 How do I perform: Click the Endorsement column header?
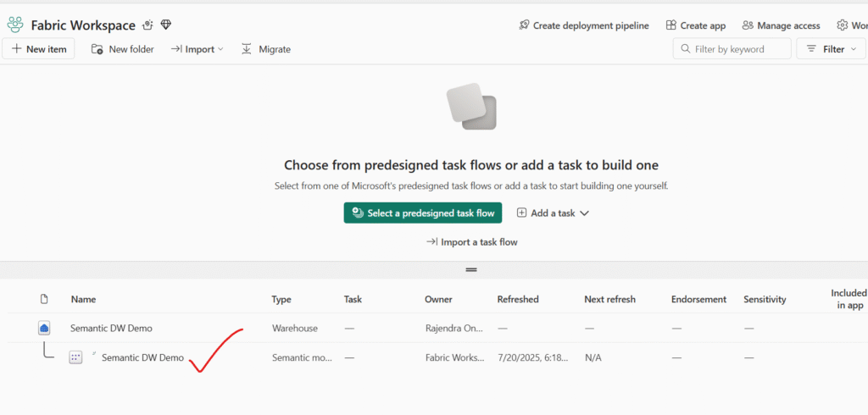(698, 299)
